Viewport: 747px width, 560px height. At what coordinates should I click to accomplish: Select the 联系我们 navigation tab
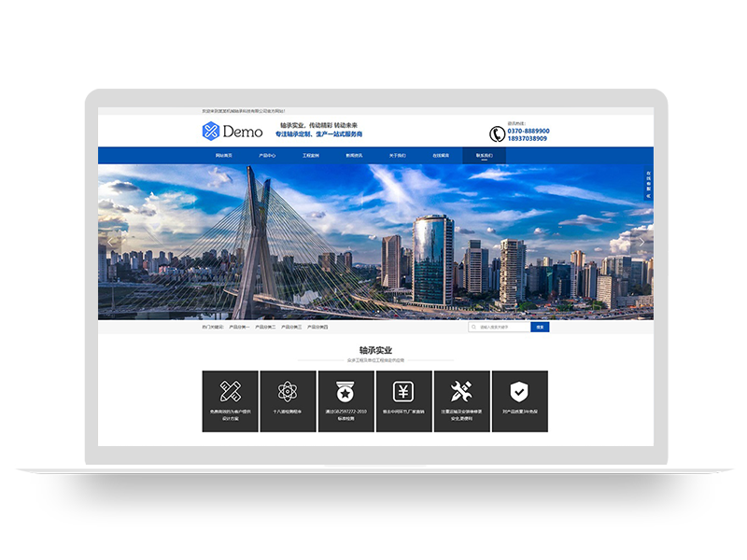point(485,156)
